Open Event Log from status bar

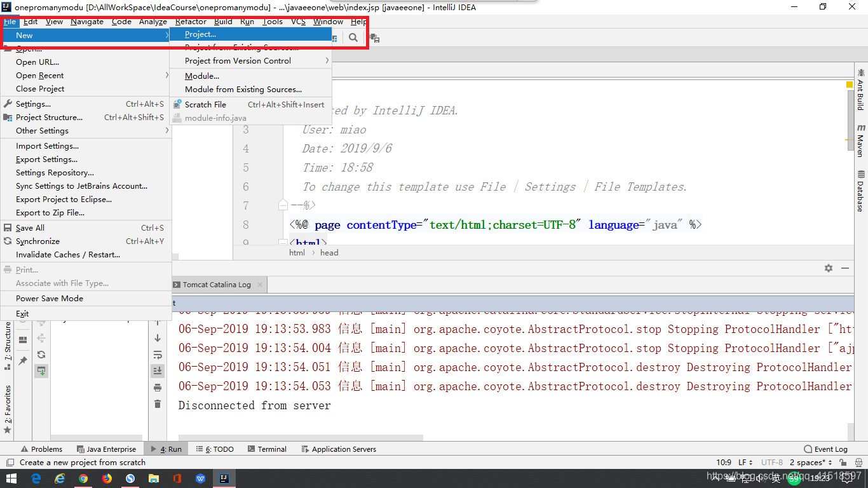tap(825, 449)
